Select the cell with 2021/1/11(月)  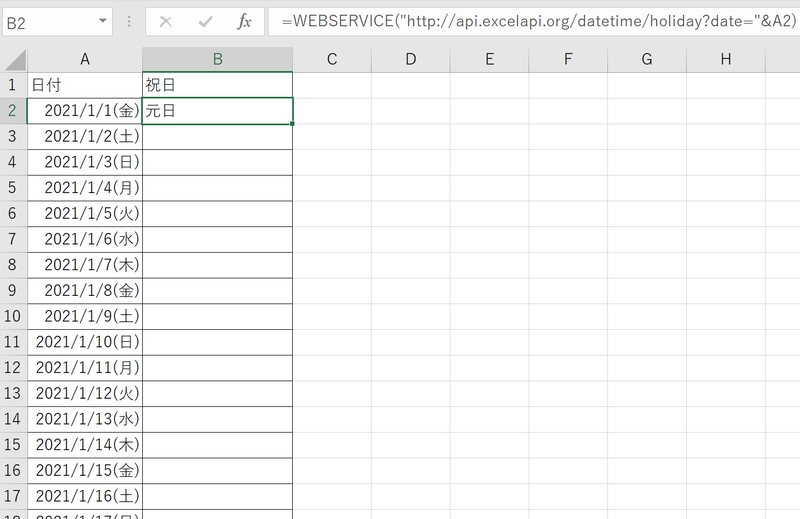pyautogui.click(x=85, y=367)
